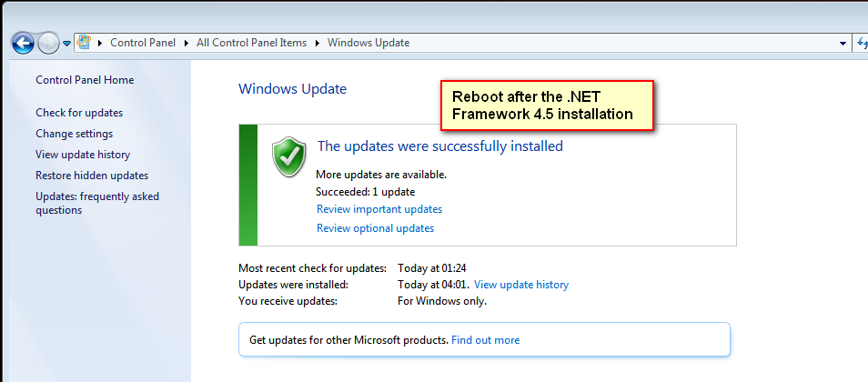Click Review optional updates link
Image resolution: width=868 pixels, height=382 pixels.
tap(375, 228)
